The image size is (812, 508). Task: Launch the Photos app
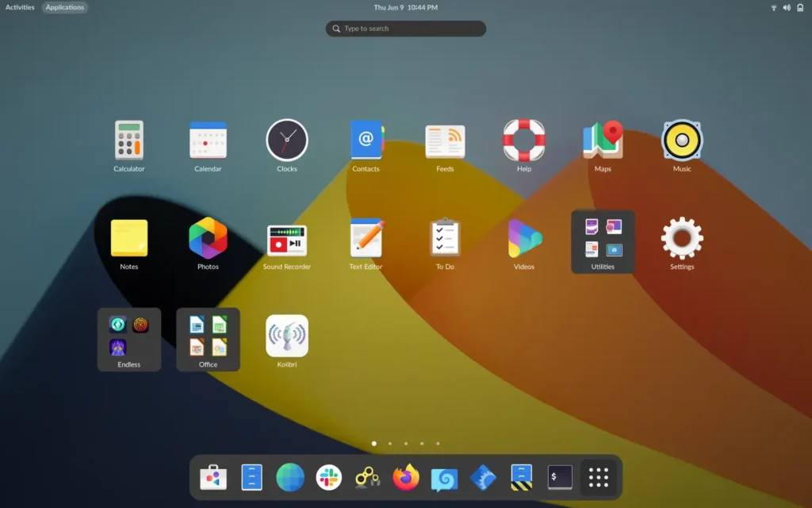208,238
